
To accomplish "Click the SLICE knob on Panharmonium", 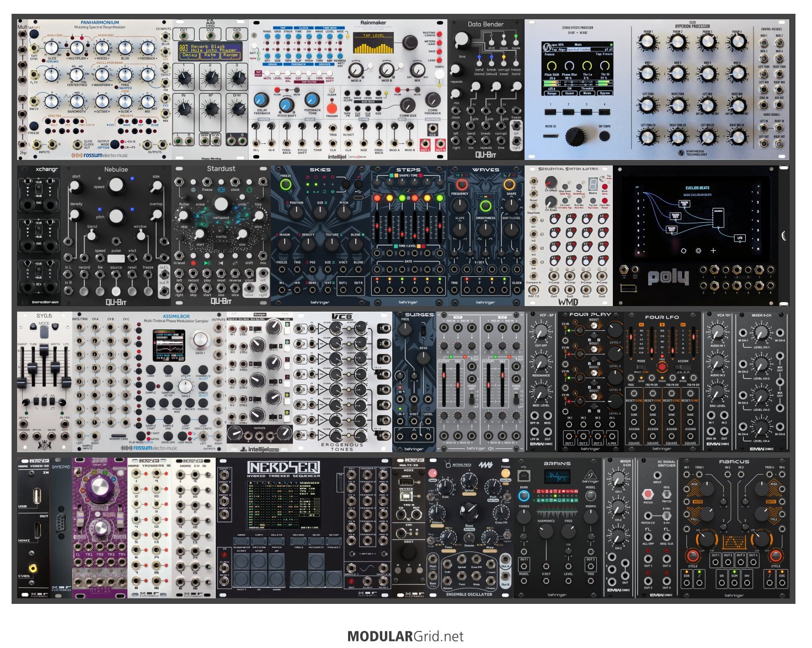I will (x=52, y=47).
